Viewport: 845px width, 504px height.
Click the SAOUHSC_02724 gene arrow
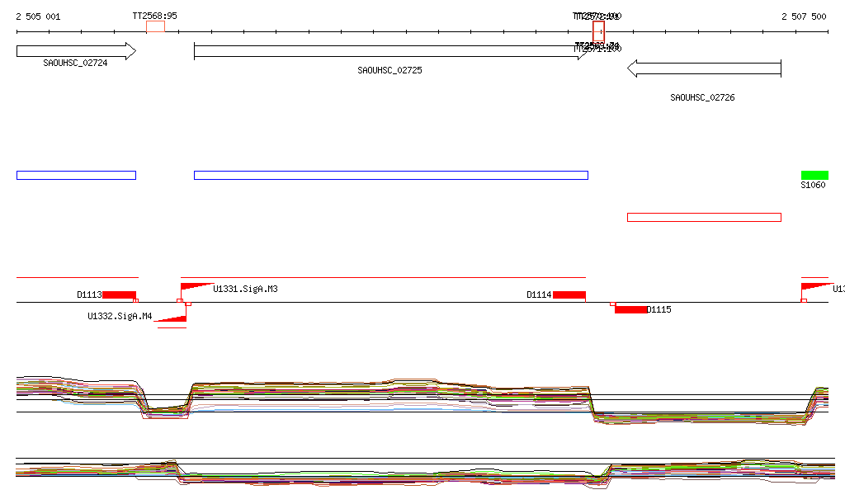click(x=76, y=51)
